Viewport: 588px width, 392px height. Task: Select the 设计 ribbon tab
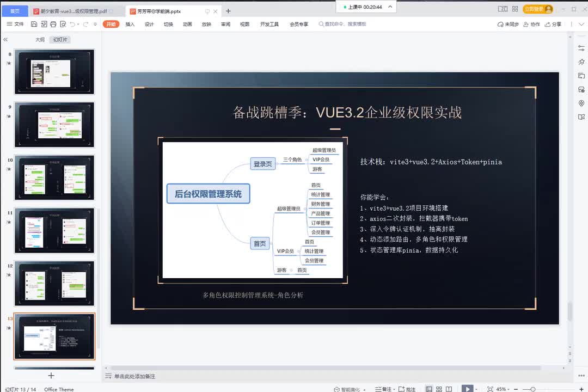click(149, 24)
